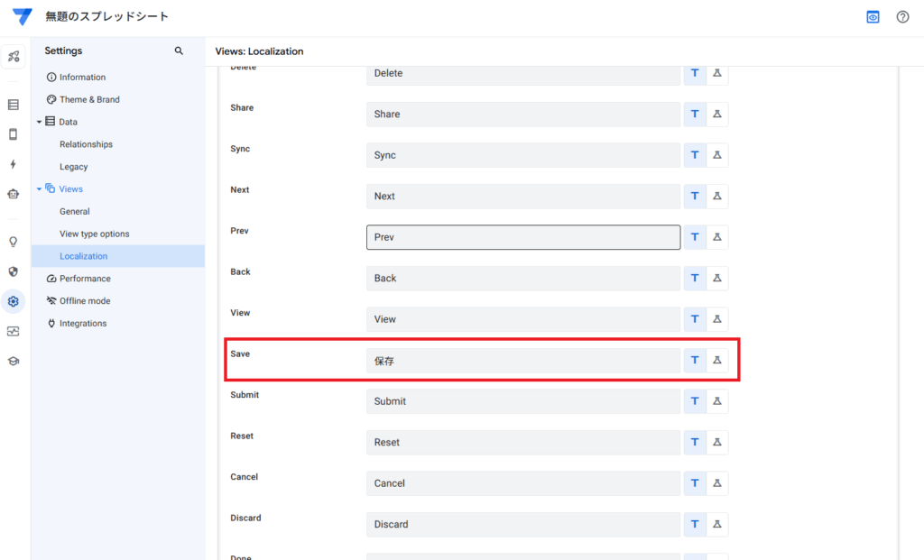Open the help question mark icon
Viewport: 924px width, 560px height.
902,17
